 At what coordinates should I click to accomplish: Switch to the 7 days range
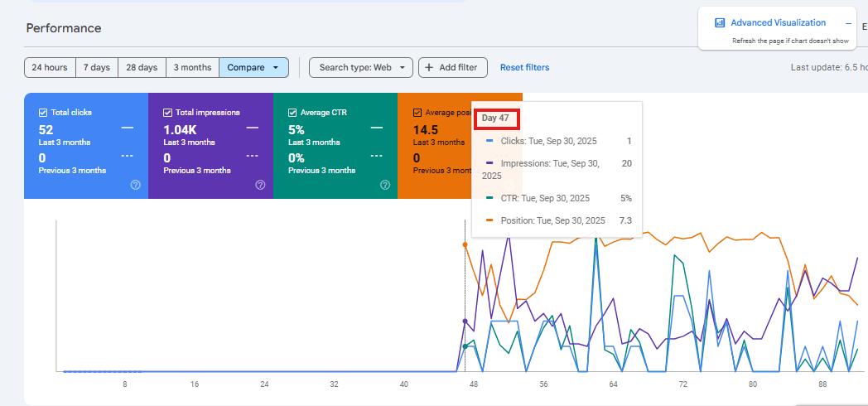96,67
